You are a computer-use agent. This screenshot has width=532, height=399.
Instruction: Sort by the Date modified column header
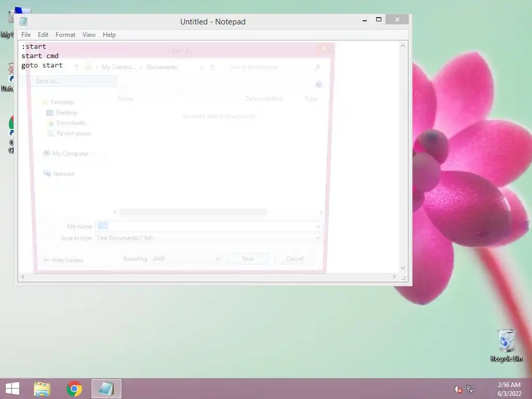point(263,99)
